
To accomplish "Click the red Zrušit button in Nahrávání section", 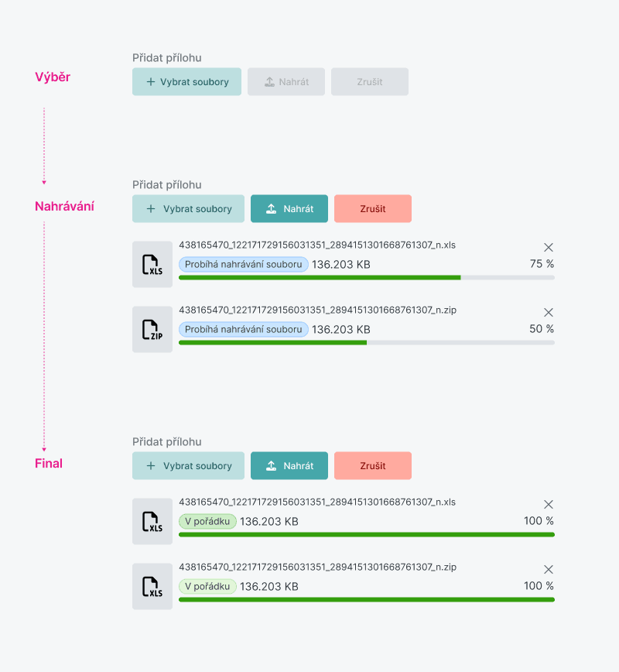I will pos(373,209).
